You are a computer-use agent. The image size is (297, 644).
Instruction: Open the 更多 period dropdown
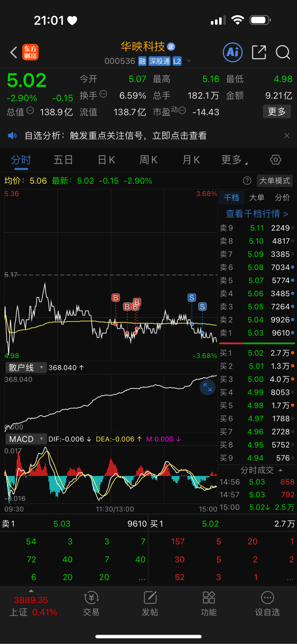click(x=234, y=160)
